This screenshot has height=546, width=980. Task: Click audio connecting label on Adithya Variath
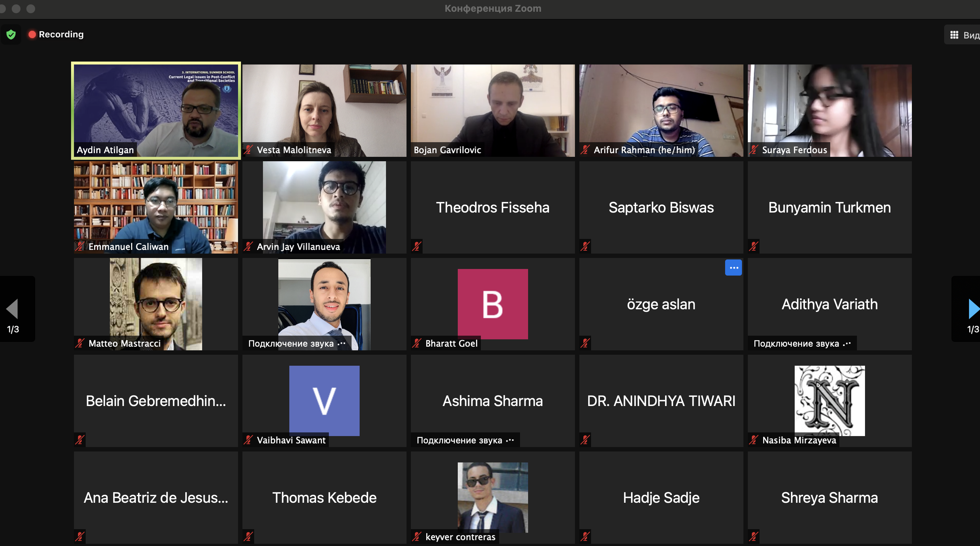(x=802, y=343)
